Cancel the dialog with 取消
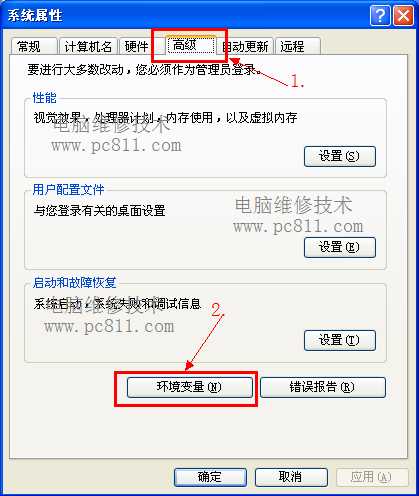This screenshot has height=496, width=419. tap(291, 477)
